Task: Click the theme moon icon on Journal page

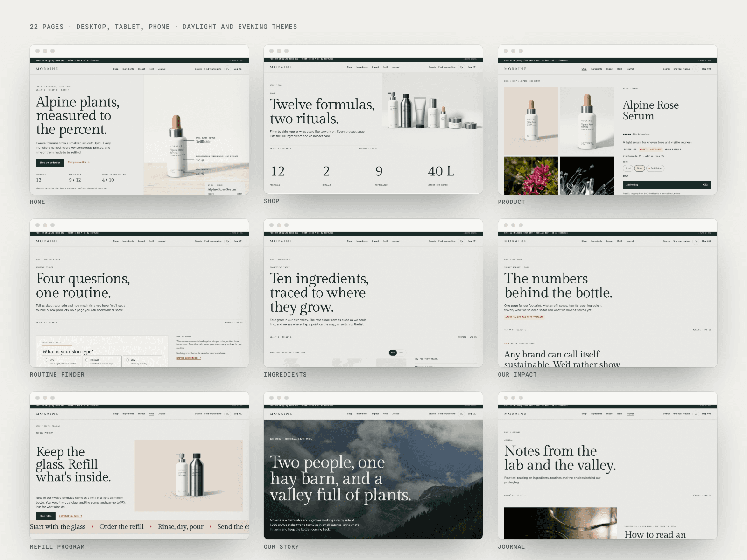Action: (x=696, y=414)
